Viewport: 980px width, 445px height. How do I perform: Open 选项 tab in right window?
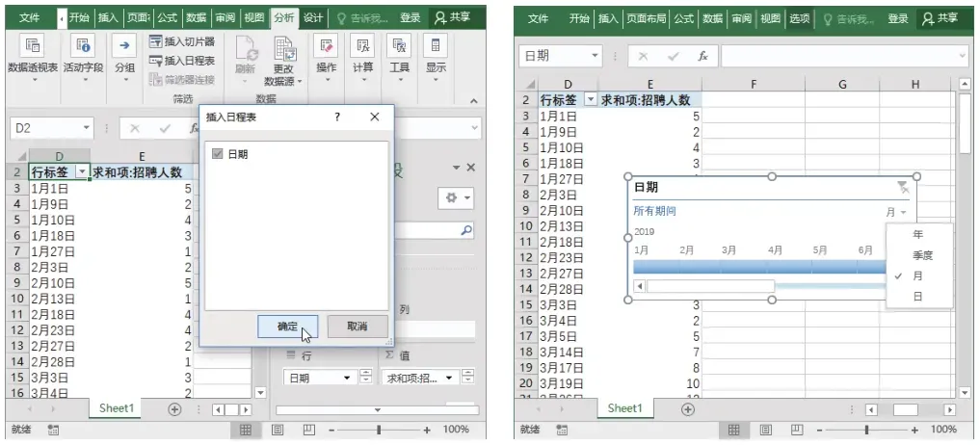(x=799, y=18)
